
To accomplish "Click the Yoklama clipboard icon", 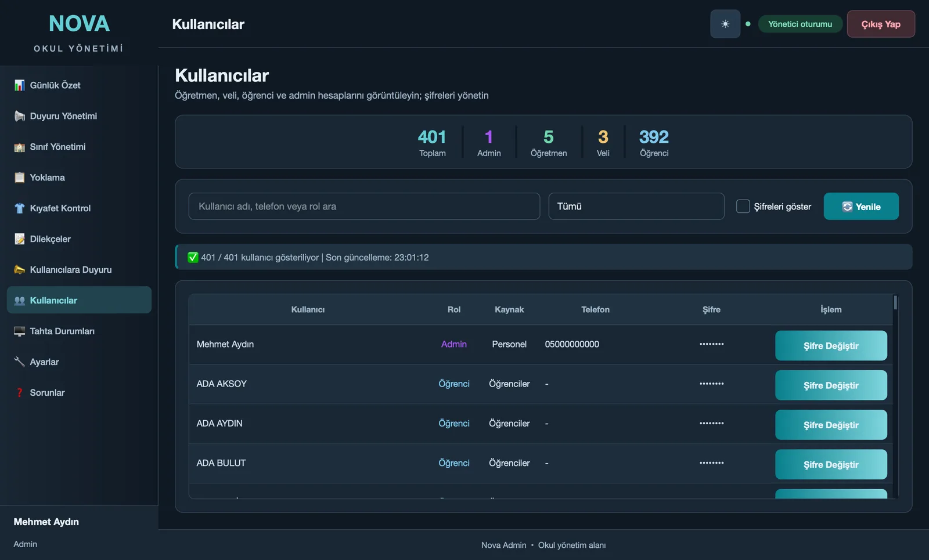I will [19, 178].
